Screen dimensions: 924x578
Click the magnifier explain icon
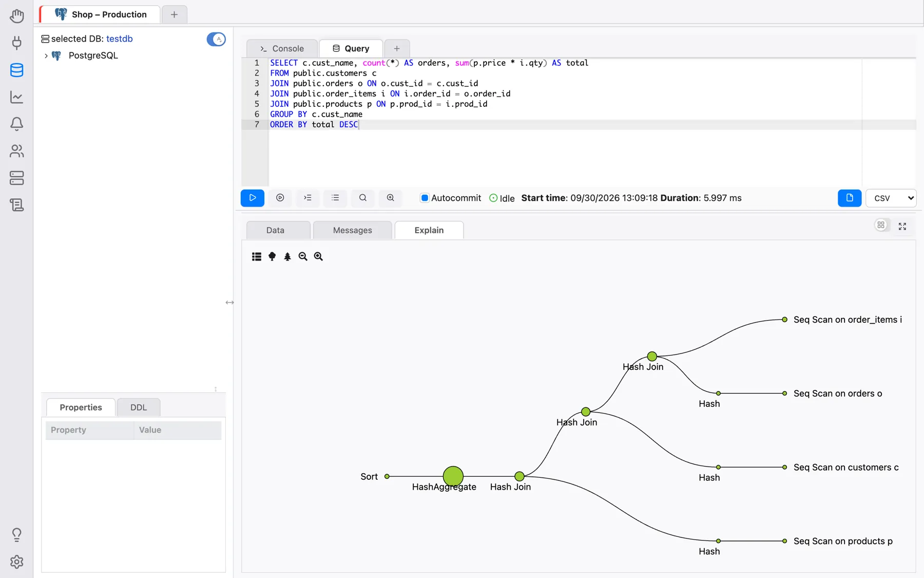coord(363,198)
